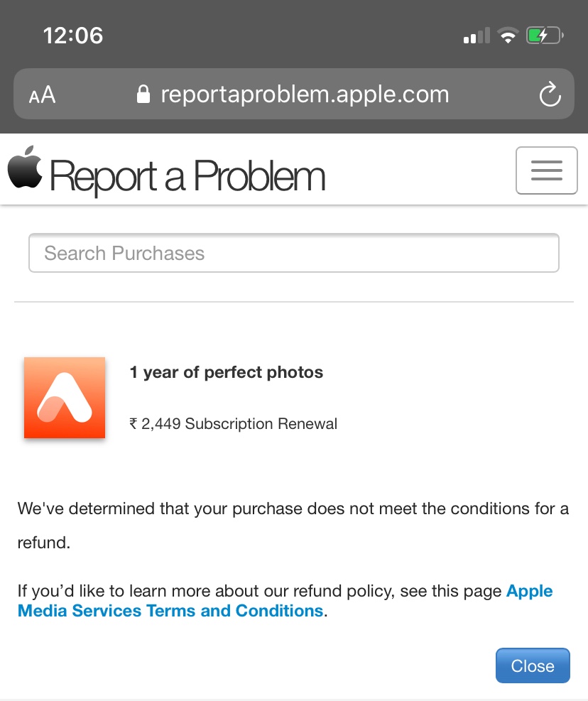588x701 pixels.
Task: Select "1 year of perfect photos" title
Action: pyautogui.click(x=226, y=372)
